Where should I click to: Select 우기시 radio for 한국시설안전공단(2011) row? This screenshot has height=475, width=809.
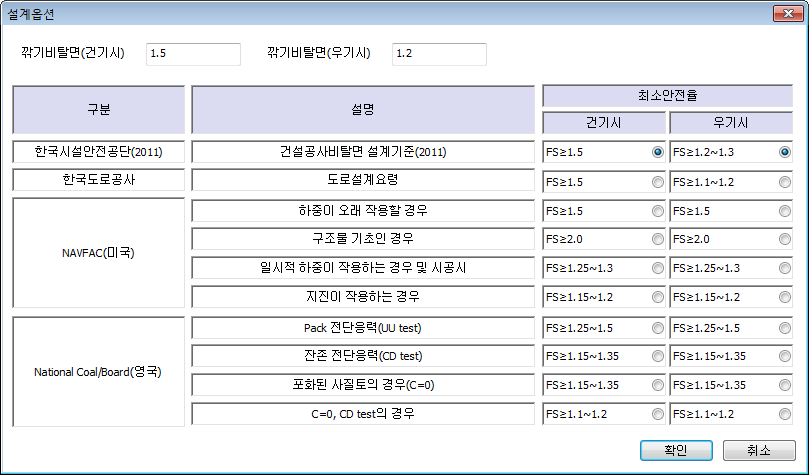(785, 153)
